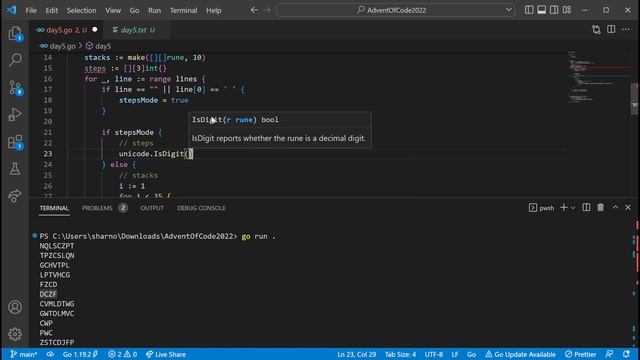This screenshot has height=360, width=640.
Task: Click Ln 23, Col 29 status
Action: (356, 354)
